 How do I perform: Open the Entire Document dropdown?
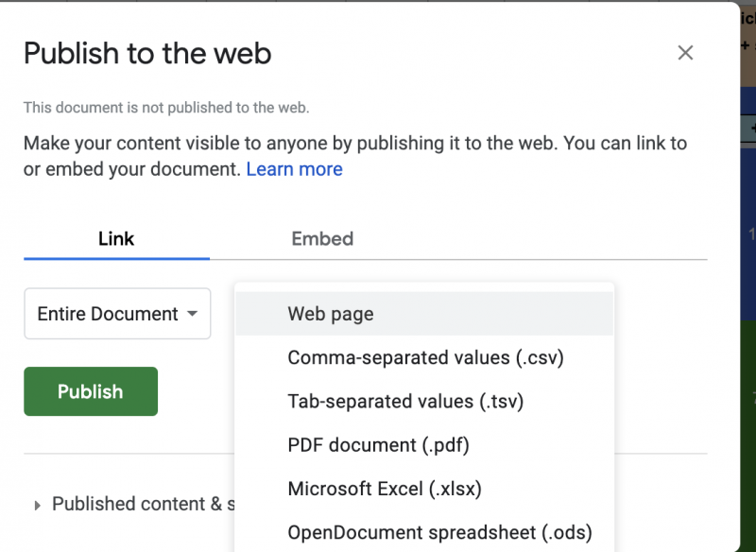pos(116,314)
